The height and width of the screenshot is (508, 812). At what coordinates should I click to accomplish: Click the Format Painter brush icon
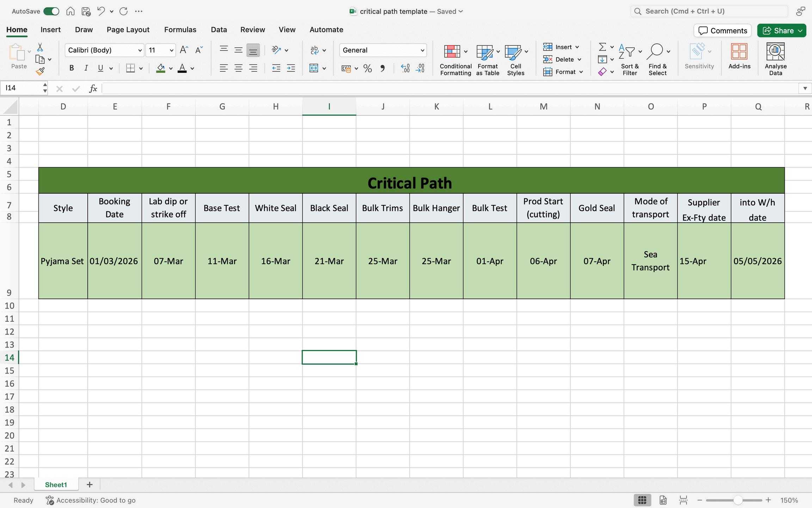click(x=40, y=72)
